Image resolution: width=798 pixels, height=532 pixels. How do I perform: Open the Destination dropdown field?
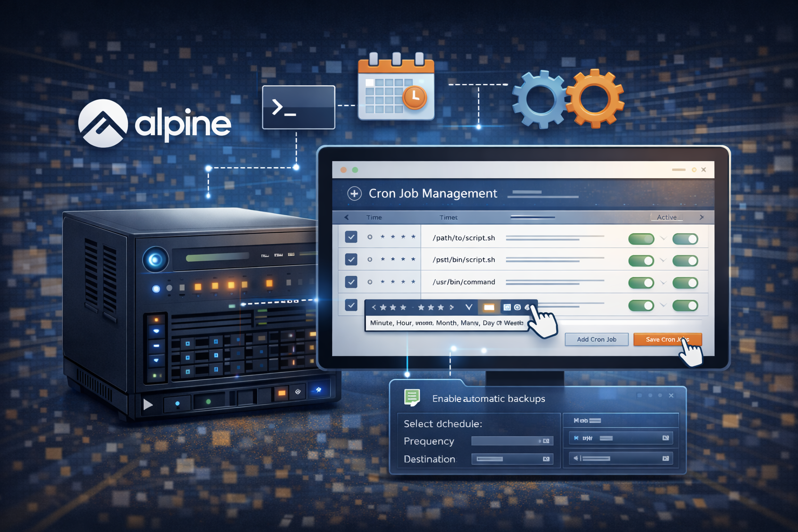pos(512,459)
